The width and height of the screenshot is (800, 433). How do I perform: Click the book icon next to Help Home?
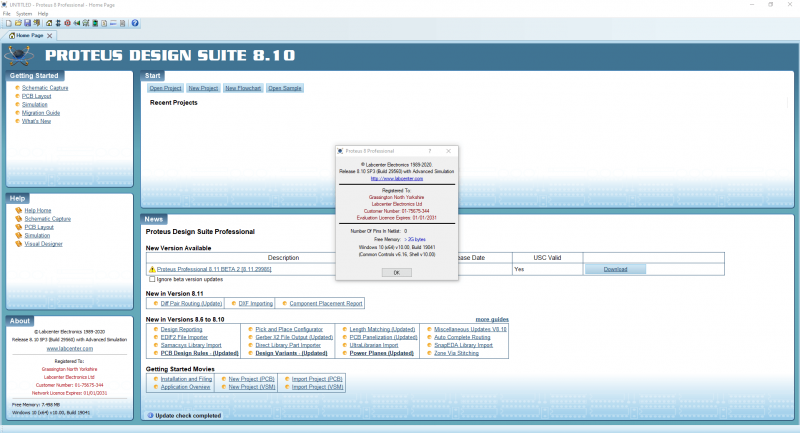19,210
